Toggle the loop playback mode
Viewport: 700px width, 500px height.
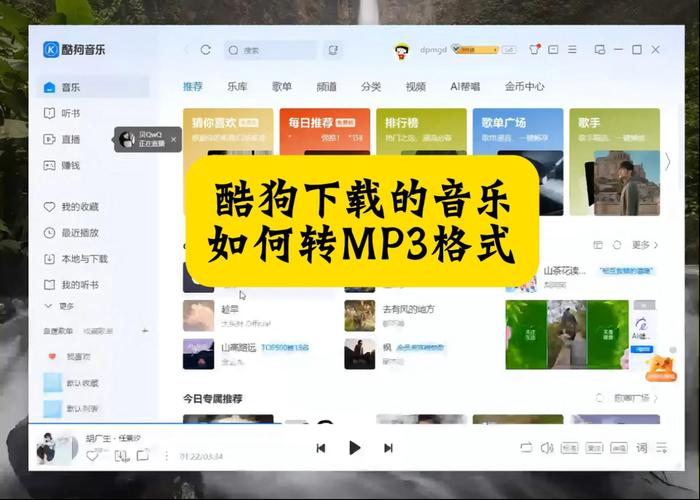tap(526, 447)
